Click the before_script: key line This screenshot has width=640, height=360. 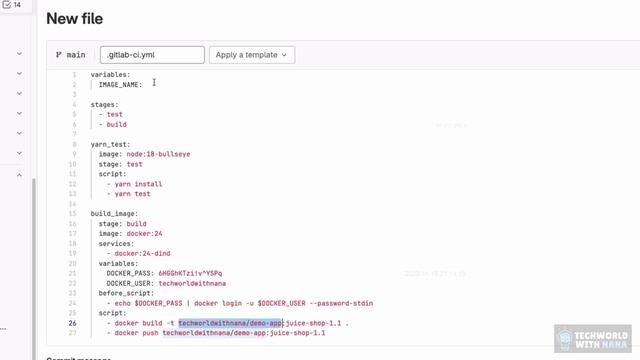pyautogui.click(x=127, y=293)
